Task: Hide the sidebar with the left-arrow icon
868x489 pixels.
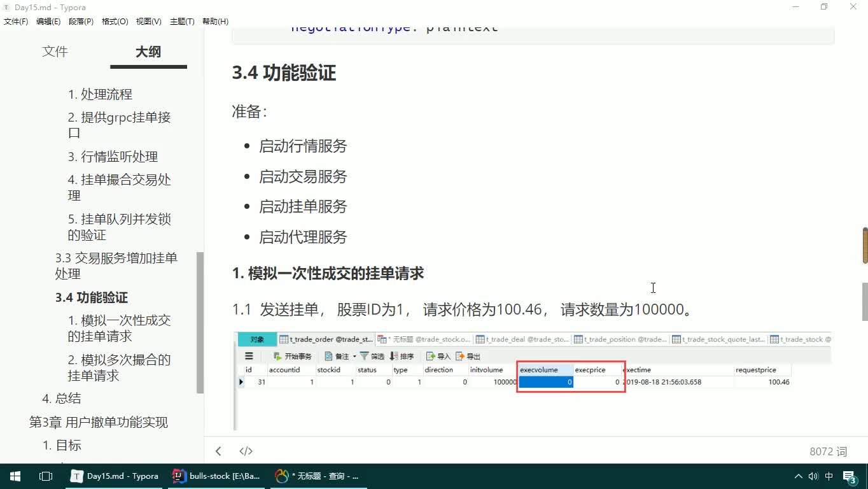Action: (218, 451)
